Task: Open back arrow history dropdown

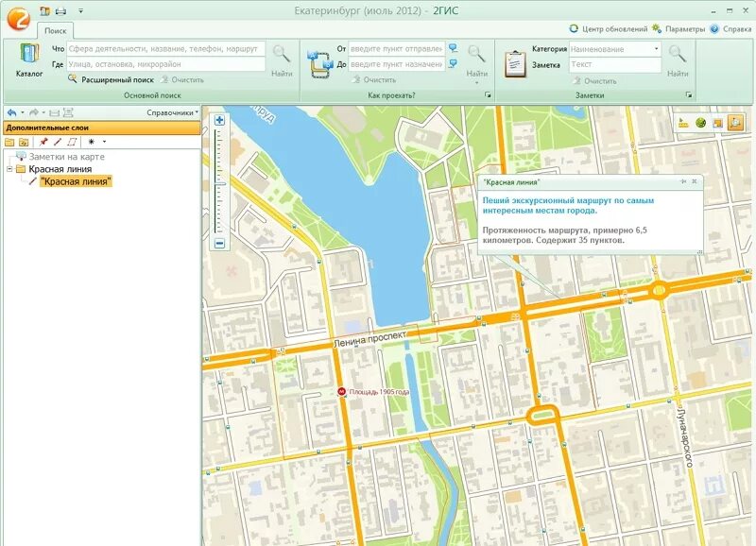Action: [22, 112]
